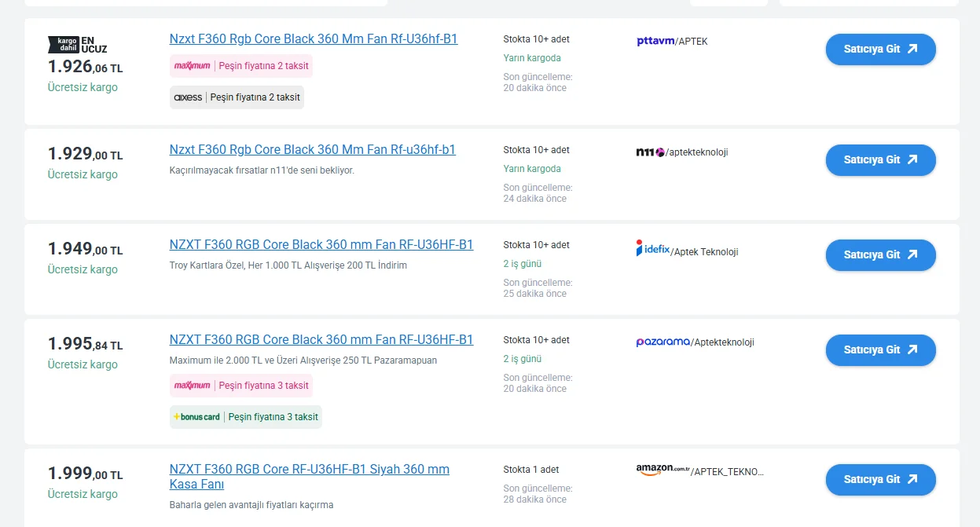Screen dimensions: 980x527
Task: Open the n11 product title link Rf-u36hf-b1
Action: 313,149
